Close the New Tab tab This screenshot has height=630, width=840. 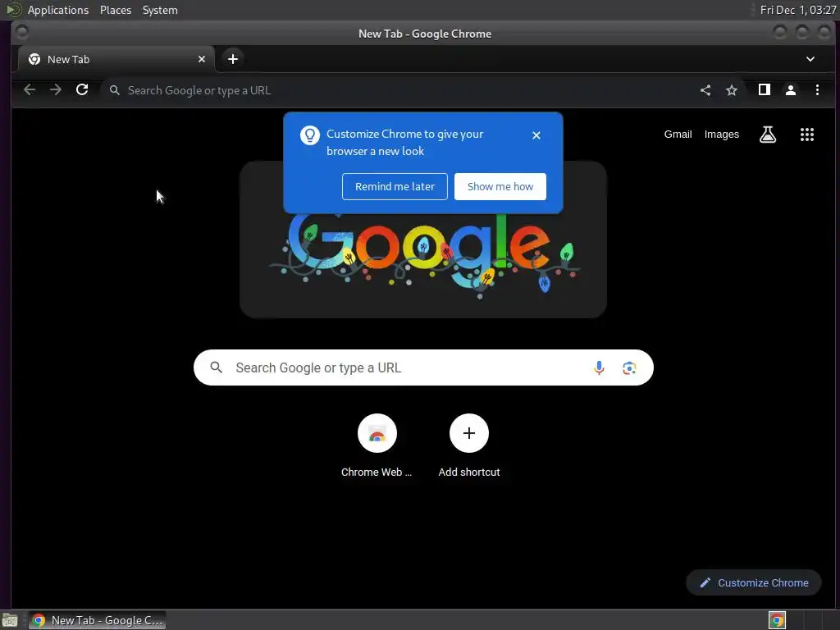(202, 59)
